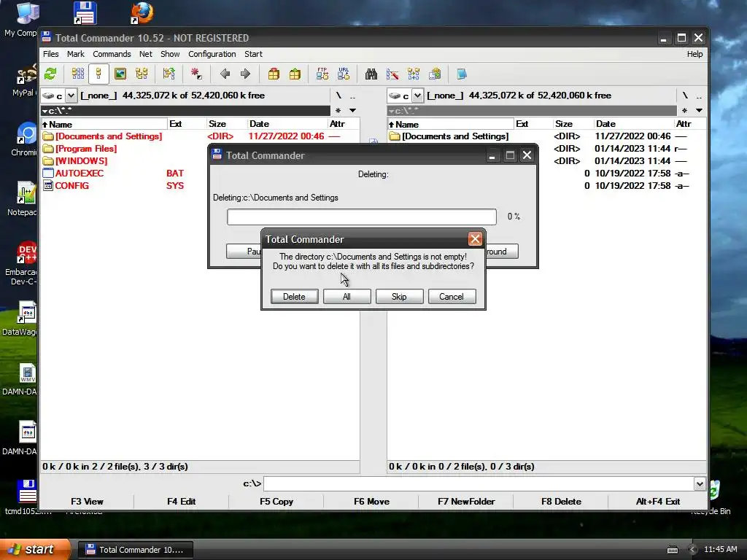
Task: Click the folder tree with green arrow icon
Action: pos(169,74)
